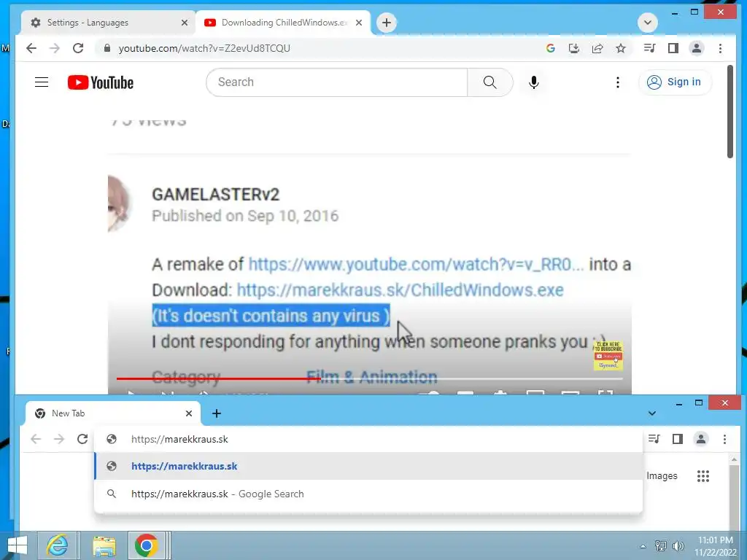747x560 pixels.
Task: Open File Explorer from the taskbar
Action: coord(104,545)
